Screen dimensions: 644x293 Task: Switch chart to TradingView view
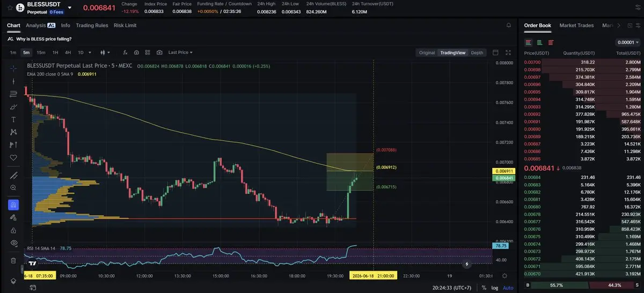click(x=453, y=53)
